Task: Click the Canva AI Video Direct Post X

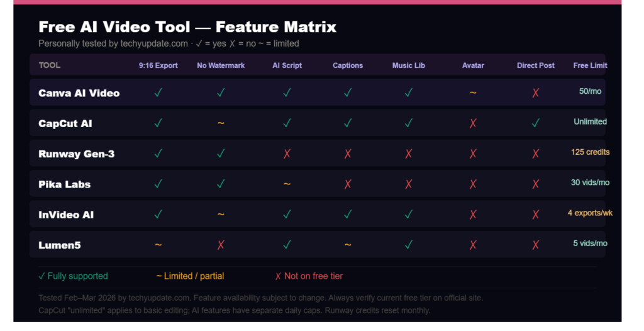Action: 536,93
